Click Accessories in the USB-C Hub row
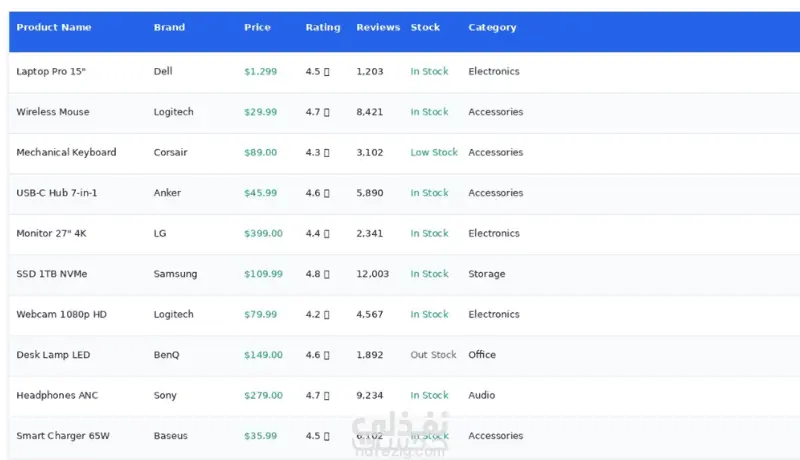 tap(495, 193)
